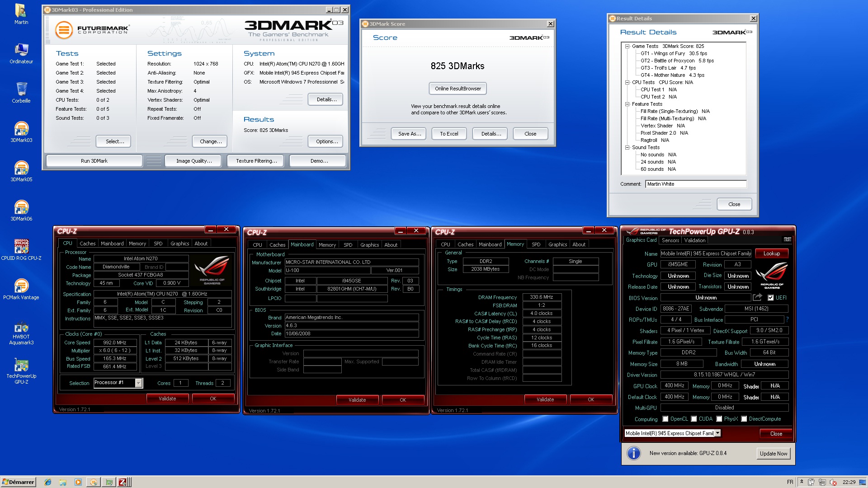
Task: Click the GPU-Z taskbar button
Action: click(x=108, y=482)
